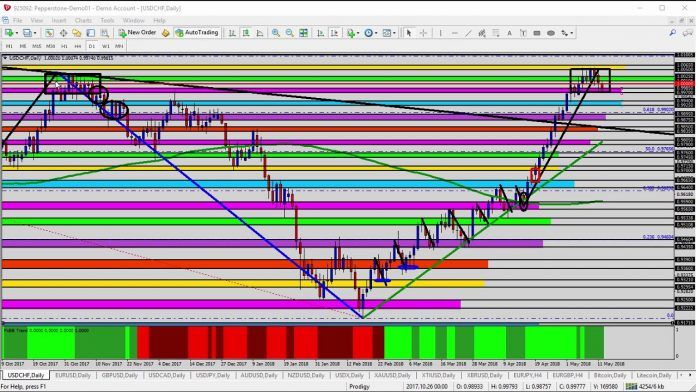Switch to M5 timeframe

tap(23, 46)
